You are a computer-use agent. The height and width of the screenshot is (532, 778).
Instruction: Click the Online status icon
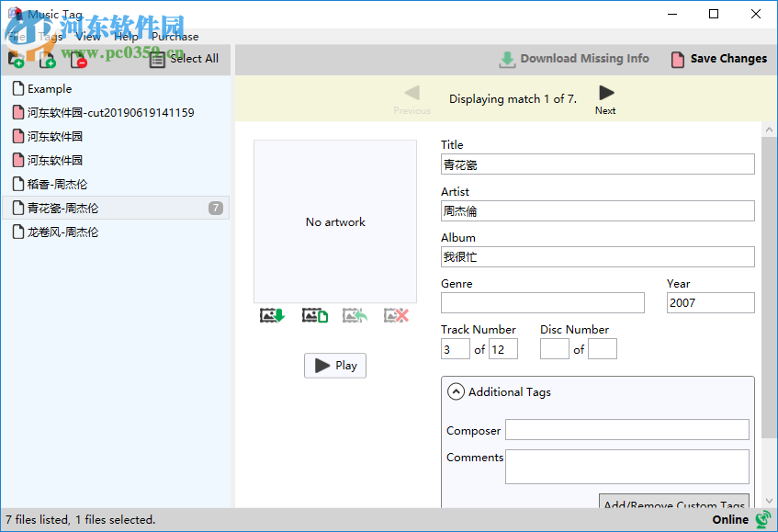tap(763, 519)
